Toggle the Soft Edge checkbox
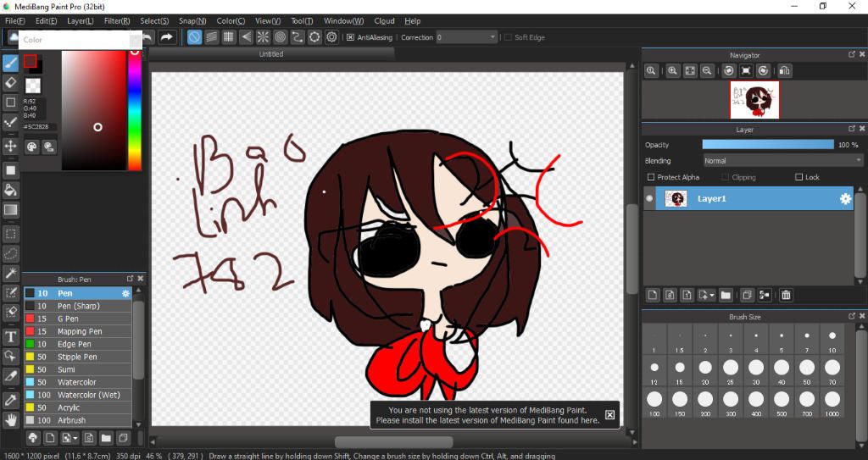Viewport: 868px width, 460px height. point(508,37)
